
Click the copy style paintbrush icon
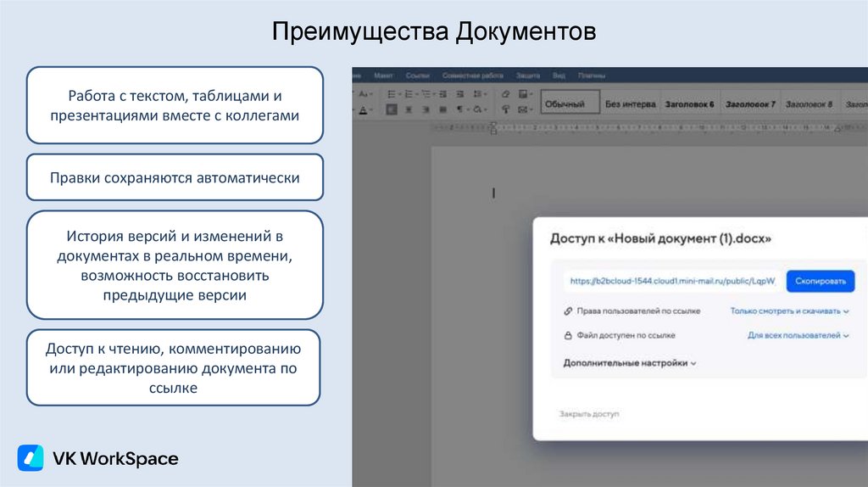506,109
